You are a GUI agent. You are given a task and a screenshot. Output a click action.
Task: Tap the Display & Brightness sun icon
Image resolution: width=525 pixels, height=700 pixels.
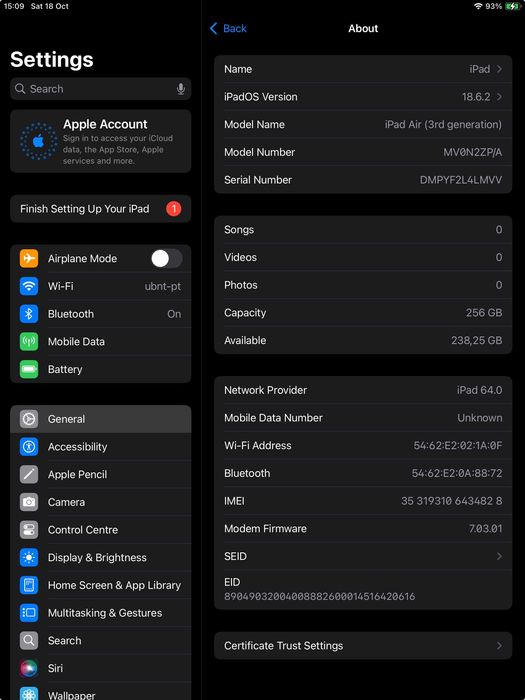point(29,558)
